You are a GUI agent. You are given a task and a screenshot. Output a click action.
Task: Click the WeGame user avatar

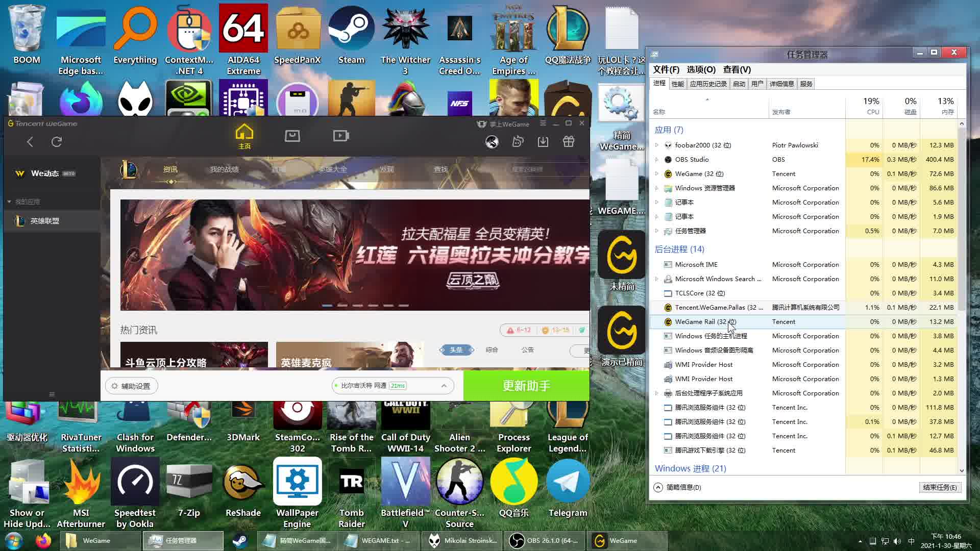pos(492,142)
